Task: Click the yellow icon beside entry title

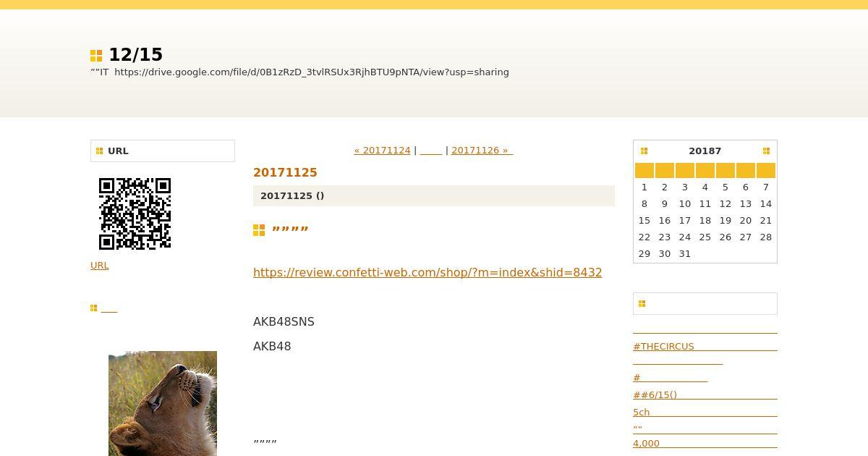Action: (x=259, y=230)
